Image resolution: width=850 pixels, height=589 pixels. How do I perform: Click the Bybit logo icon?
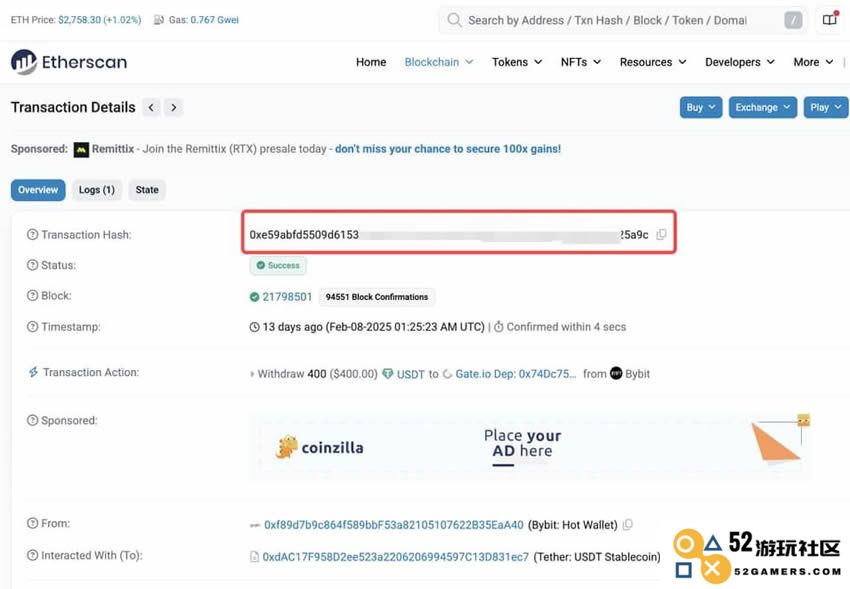coord(616,373)
